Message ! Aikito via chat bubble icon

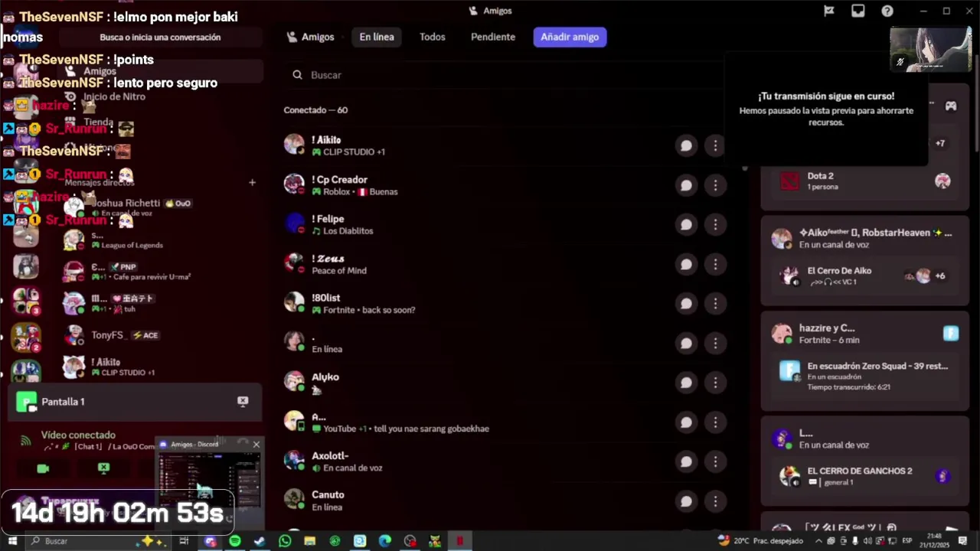pos(686,145)
